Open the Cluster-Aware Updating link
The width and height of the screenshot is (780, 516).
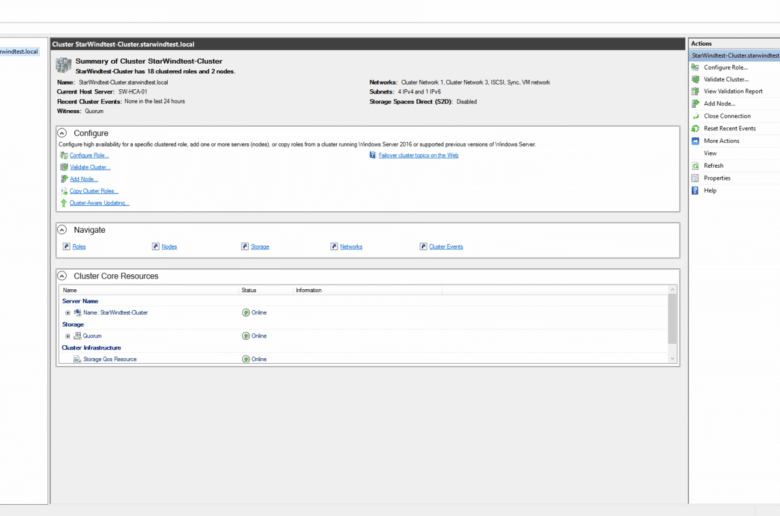coord(99,203)
